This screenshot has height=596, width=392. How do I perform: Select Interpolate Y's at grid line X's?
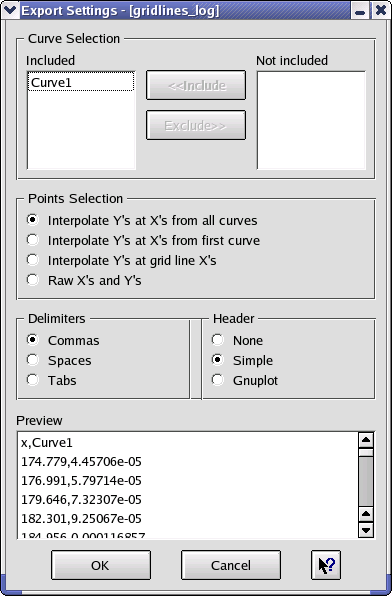(x=122, y=260)
